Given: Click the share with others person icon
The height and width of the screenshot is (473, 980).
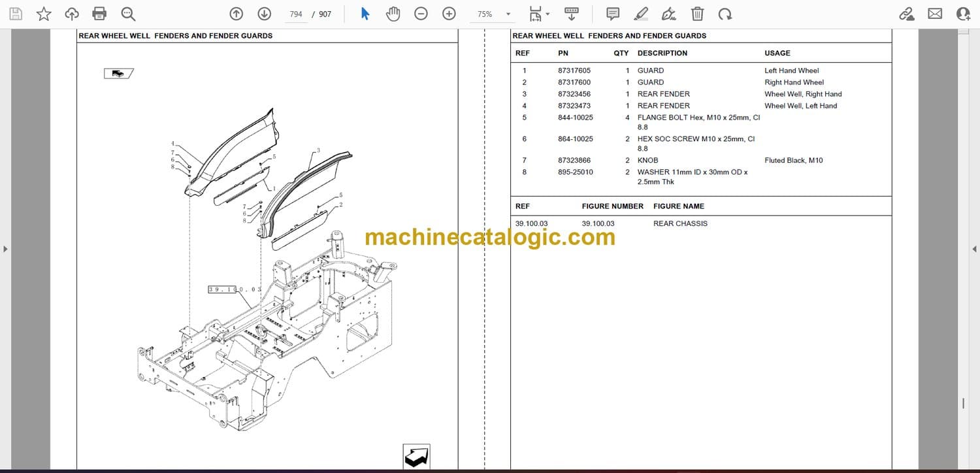Looking at the screenshot, I should pos(963,14).
